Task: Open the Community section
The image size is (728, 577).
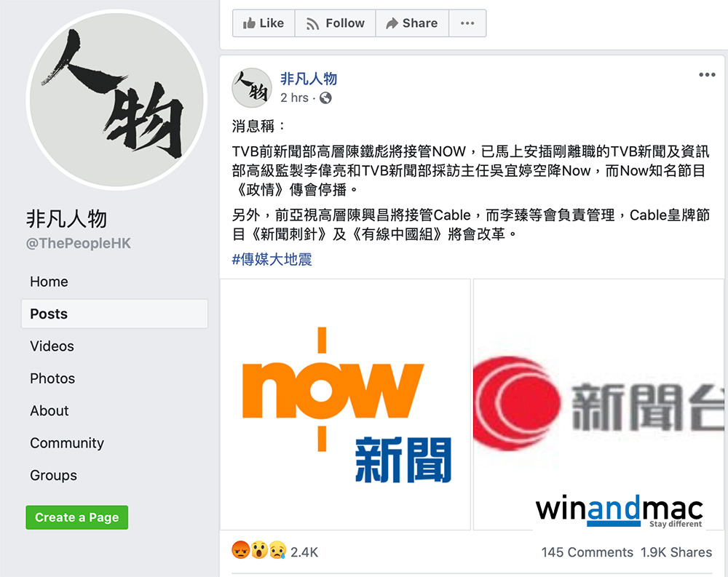Action: click(67, 443)
